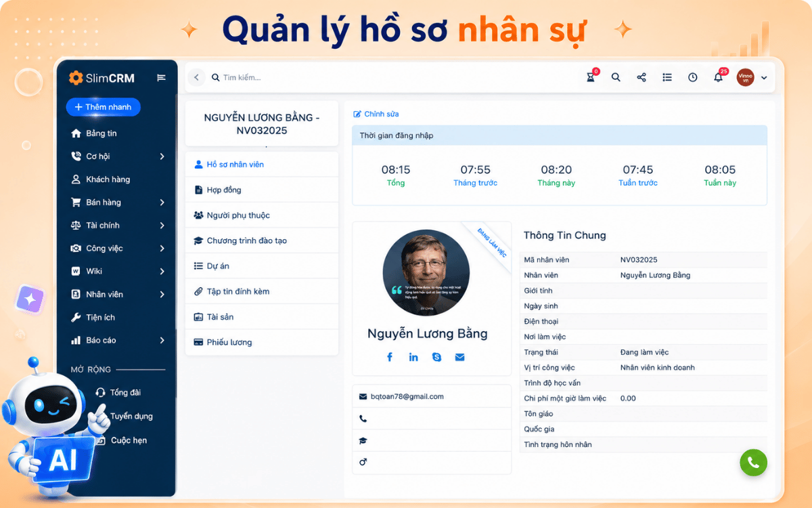Viewport: 812px width, 508px height.
Task: Click the Thêm nhanh button
Action: click(x=103, y=107)
